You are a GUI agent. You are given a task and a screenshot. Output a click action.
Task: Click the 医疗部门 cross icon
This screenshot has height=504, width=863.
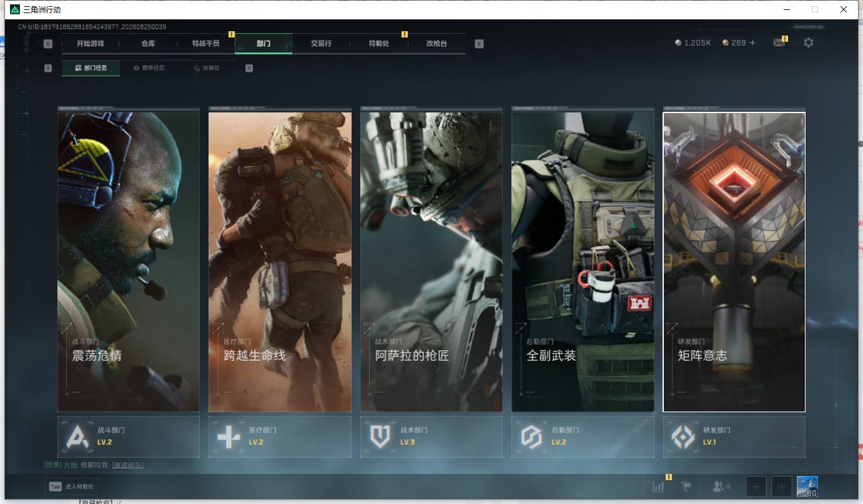229,437
